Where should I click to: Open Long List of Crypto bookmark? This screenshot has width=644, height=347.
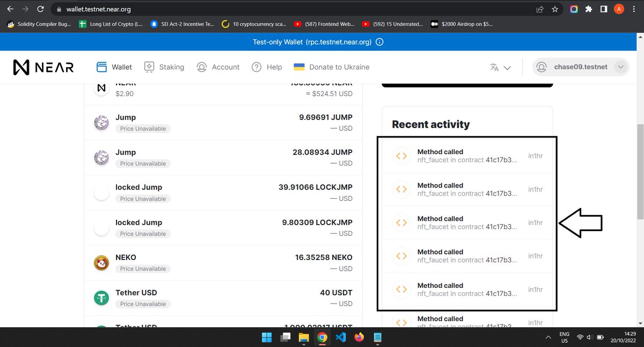(111, 24)
